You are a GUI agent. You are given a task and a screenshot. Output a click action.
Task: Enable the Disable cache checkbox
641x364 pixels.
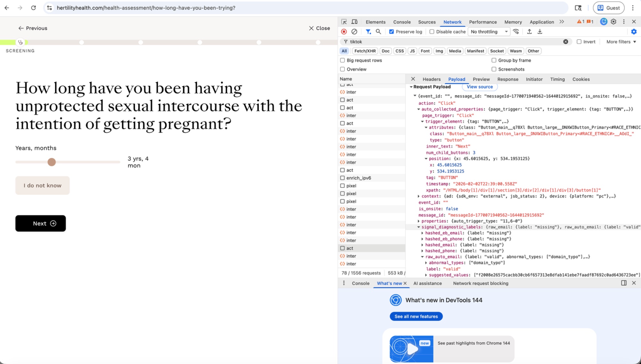click(x=432, y=32)
